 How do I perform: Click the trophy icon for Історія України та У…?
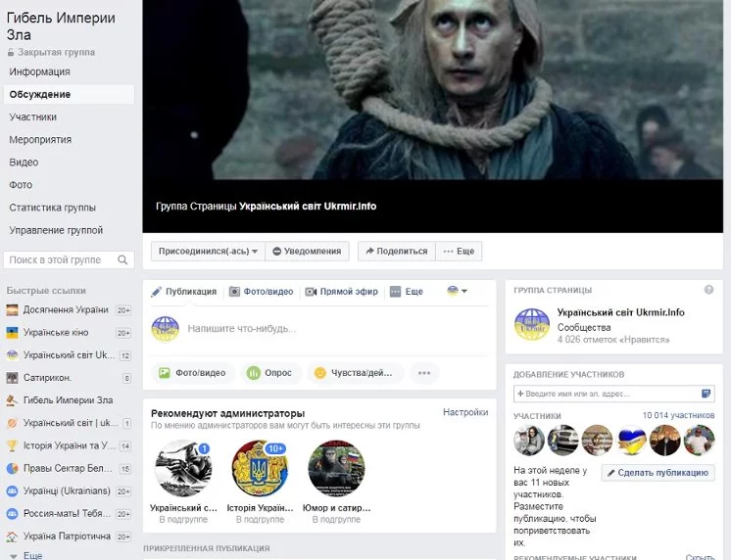tap(12, 445)
